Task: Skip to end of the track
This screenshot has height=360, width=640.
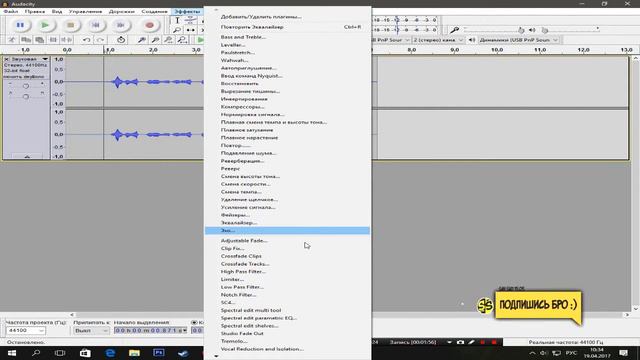Action: click(x=121, y=25)
